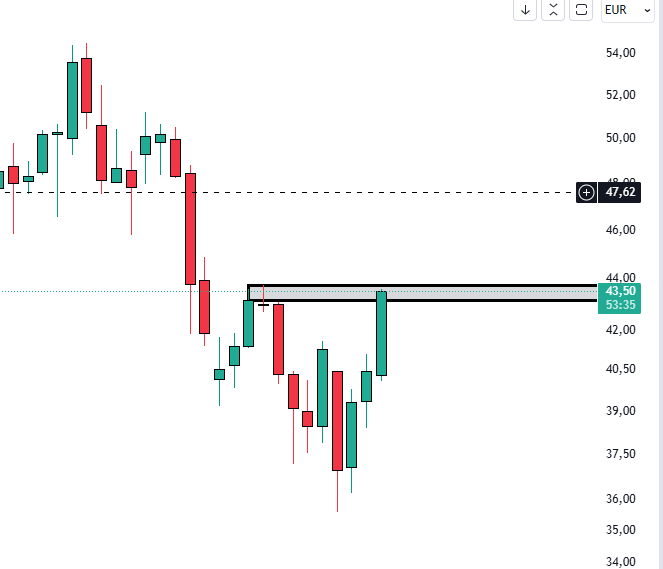Click the 46,00 label on the price axis
Screen dimensions: 663x569
621,230
